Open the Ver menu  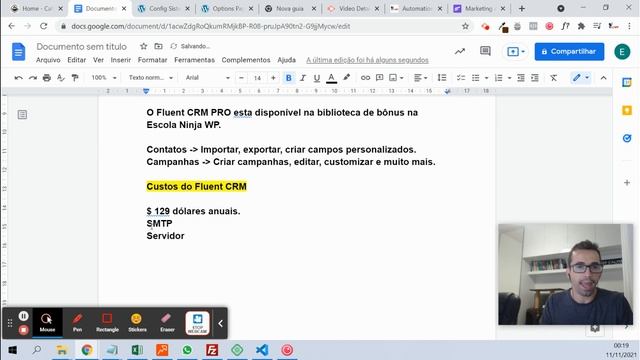pos(98,60)
